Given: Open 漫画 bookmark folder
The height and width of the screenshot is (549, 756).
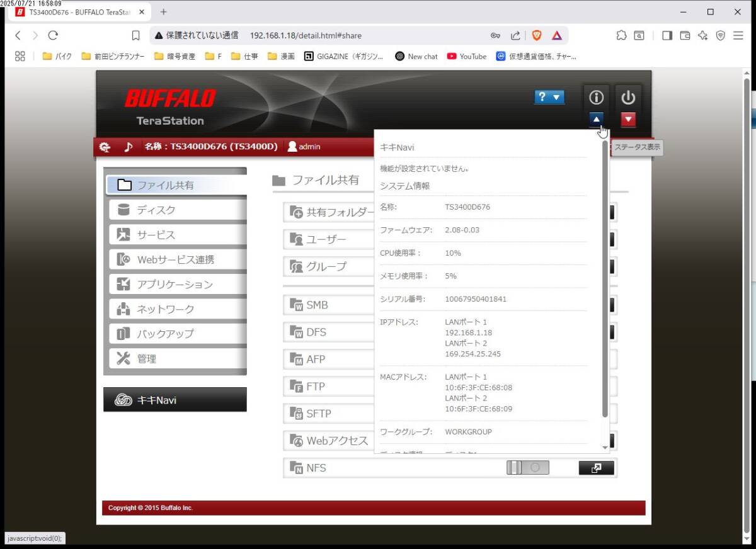Looking at the screenshot, I should (x=281, y=56).
